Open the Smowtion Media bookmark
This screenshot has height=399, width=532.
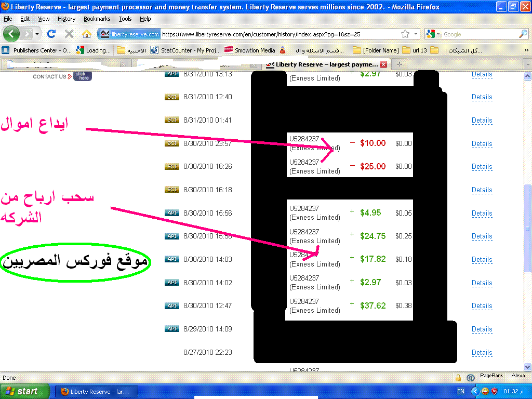(250, 50)
